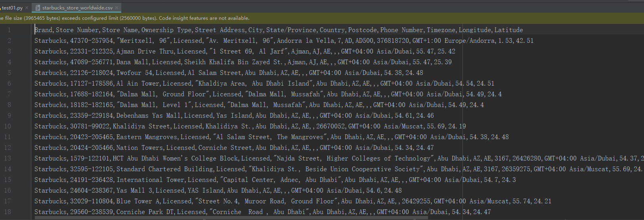The height and width of the screenshot is (220, 644).
Task: Close the test01.py tab
Action: click(27, 8)
